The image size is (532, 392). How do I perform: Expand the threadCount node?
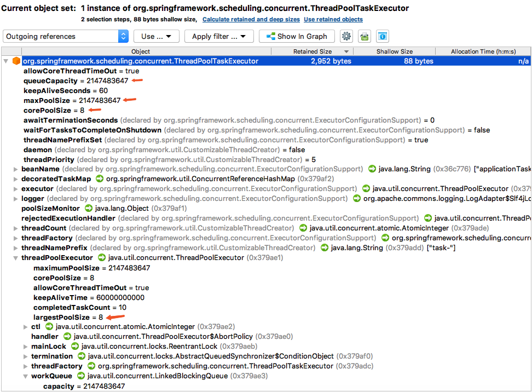pos(15,228)
